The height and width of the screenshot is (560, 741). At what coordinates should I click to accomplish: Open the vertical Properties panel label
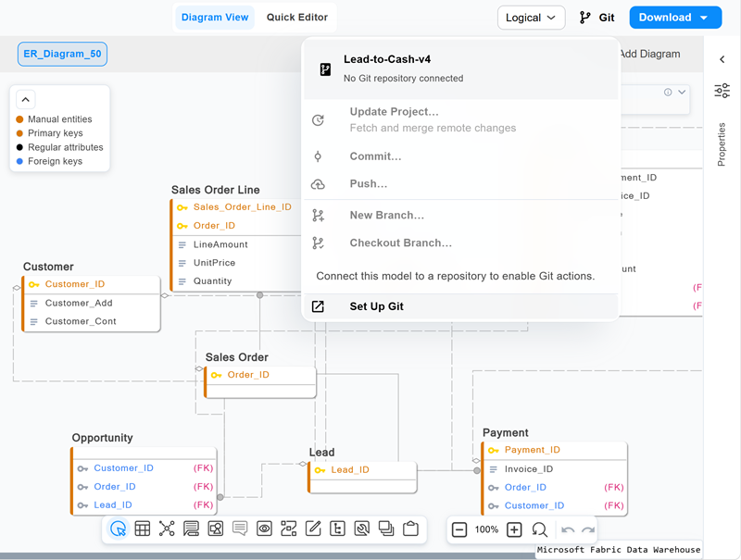pos(722,144)
